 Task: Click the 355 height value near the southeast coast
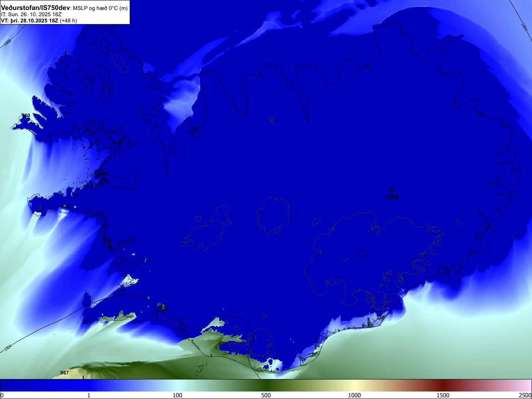point(380,318)
